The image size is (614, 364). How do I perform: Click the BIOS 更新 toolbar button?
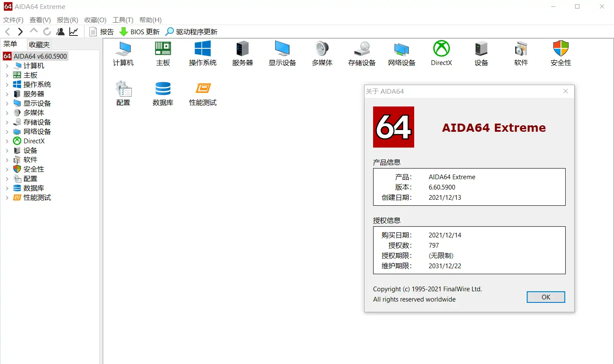139,32
